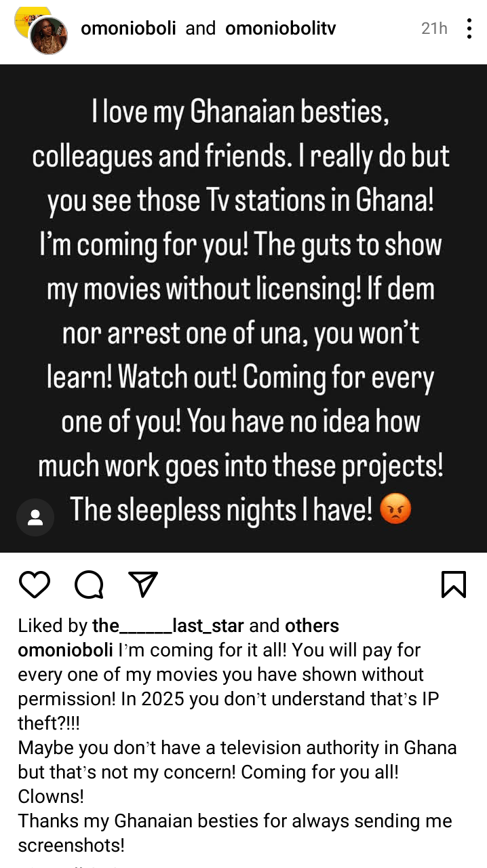This screenshot has height=868, width=487.
Task: Tap the yellow avatar behind the profile picture
Action: pos(24,16)
